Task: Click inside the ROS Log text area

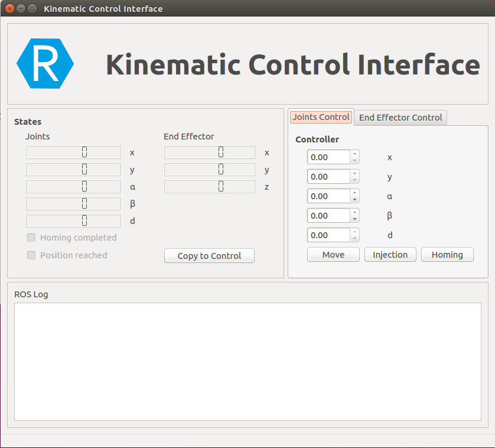Action: click(248, 362)
